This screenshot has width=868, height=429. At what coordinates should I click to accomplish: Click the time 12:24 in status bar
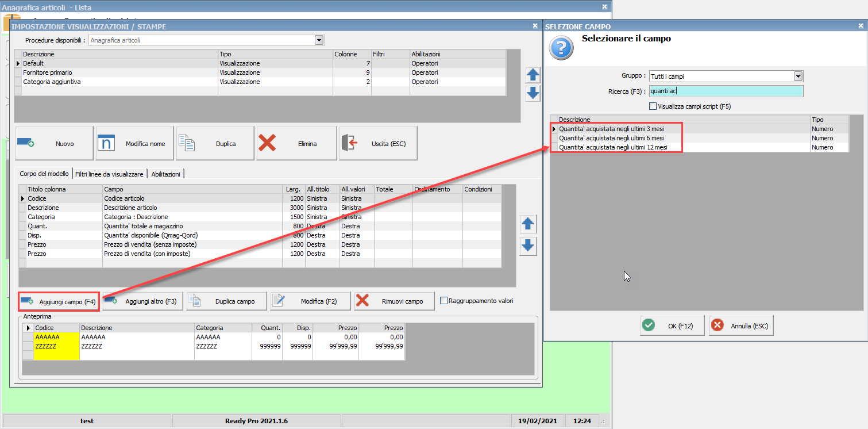point(582,421)
